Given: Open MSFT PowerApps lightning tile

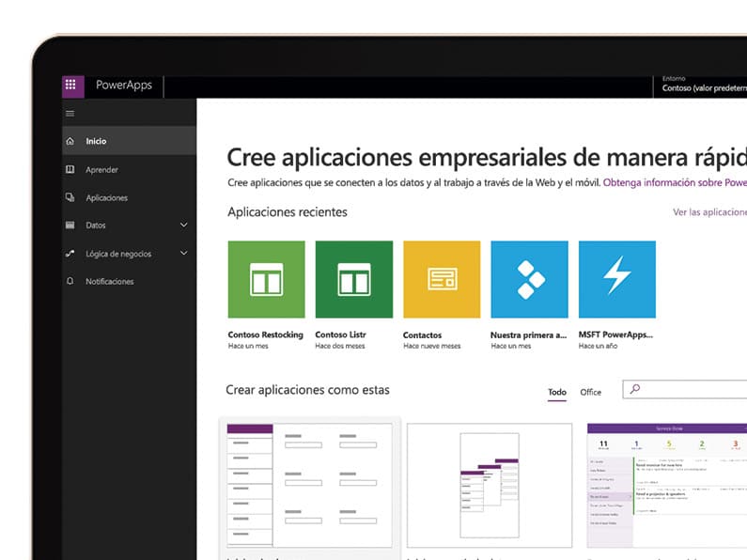Looking at the screenshot, I should tap(617, 279).
